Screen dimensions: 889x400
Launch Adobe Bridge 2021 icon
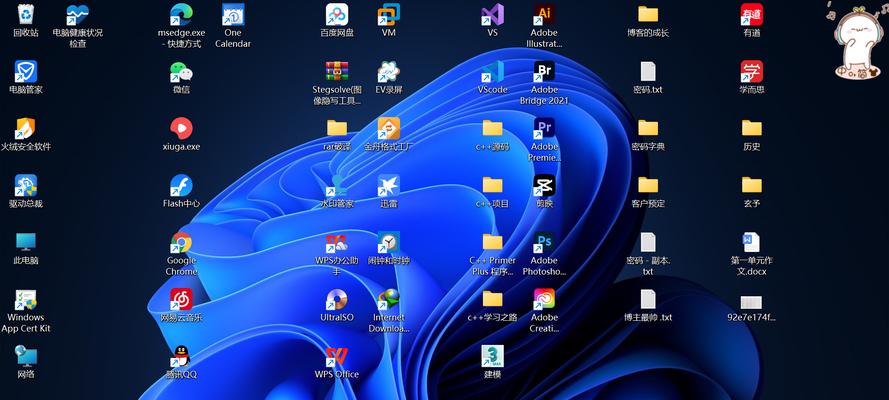(x=544, y=72)
